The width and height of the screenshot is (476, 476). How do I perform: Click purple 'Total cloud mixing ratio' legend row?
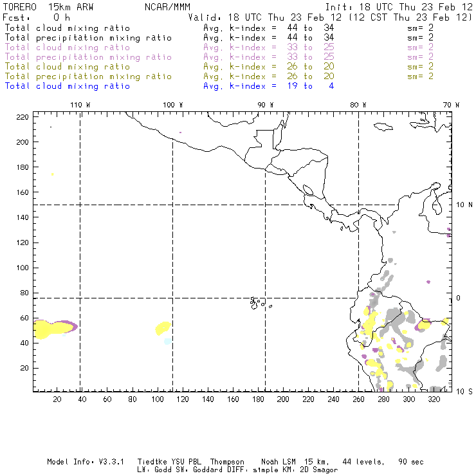(x=219, y=48)
